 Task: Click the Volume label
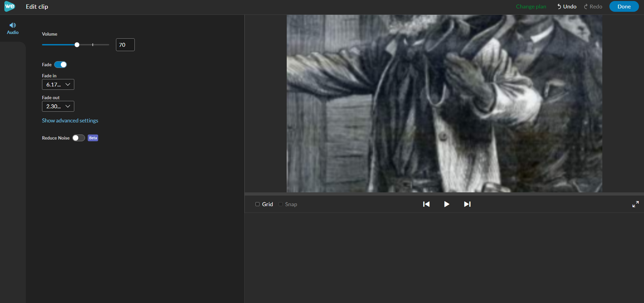coord(50,34)
